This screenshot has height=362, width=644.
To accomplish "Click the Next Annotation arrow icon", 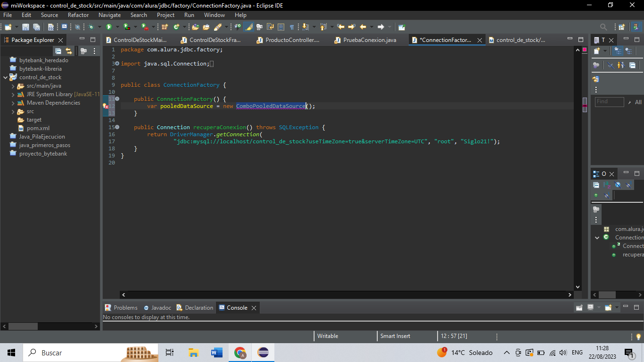I will tap(305, 27).
